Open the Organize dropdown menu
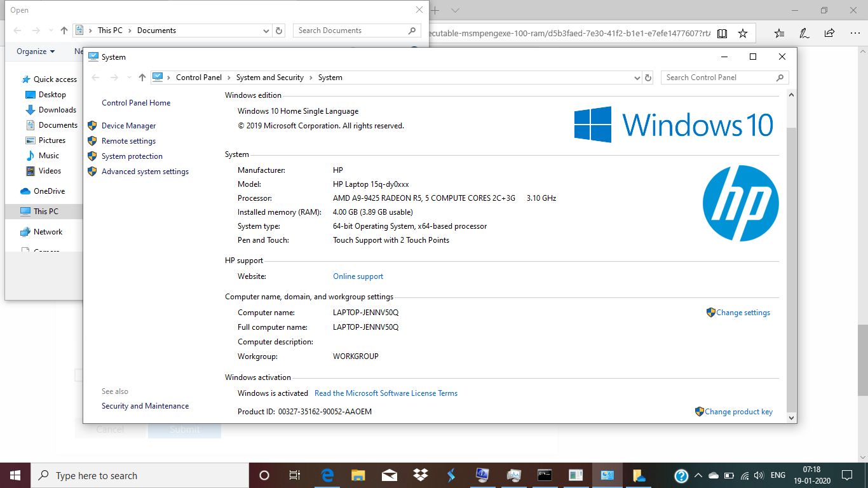The width and height of the screenshot is (868, 488). pos(36,51)
